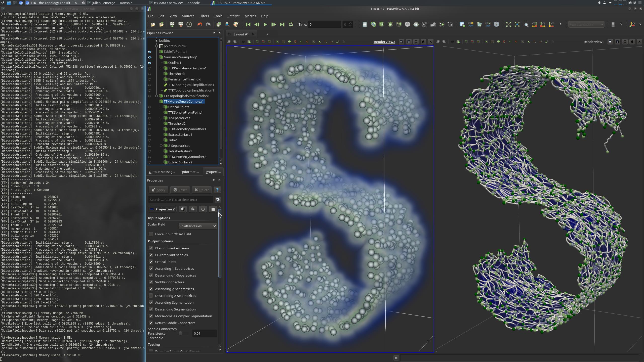Collapse the 1-Separatrices tree node
Image resolution: width=644 pixels, height=362 pixels.
click(x=161, y=118)
